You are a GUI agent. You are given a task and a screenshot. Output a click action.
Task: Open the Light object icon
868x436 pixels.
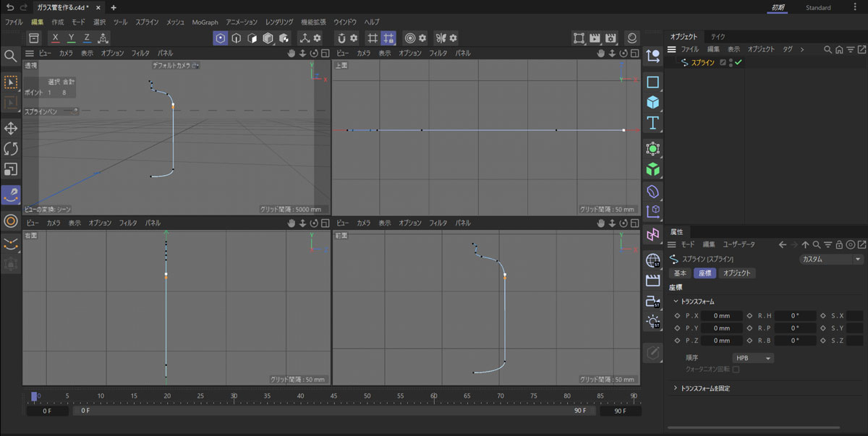point(653,321)
